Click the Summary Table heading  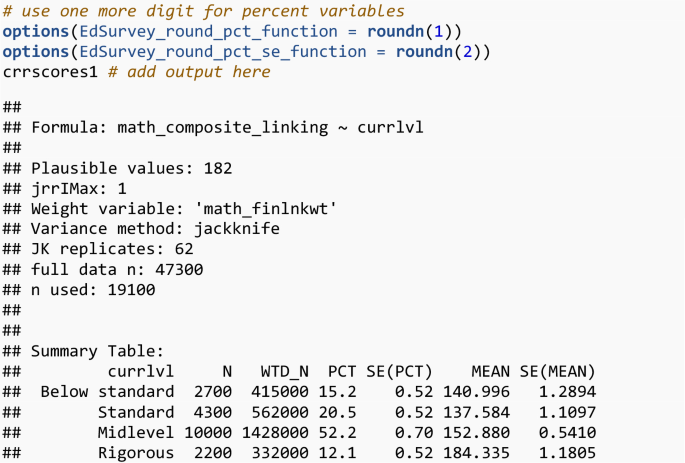(96, 351)
